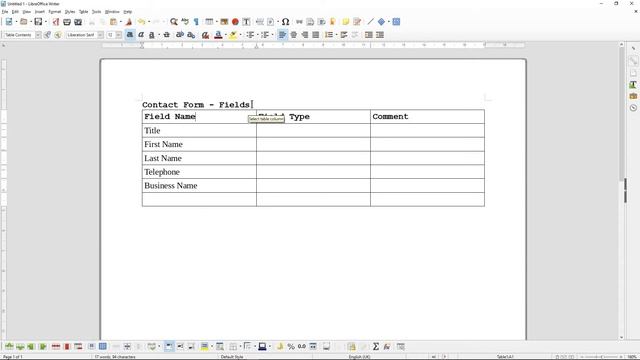Click the Insert Text Box icon
This screenshot has width=640, height=360.
[247, 22]
